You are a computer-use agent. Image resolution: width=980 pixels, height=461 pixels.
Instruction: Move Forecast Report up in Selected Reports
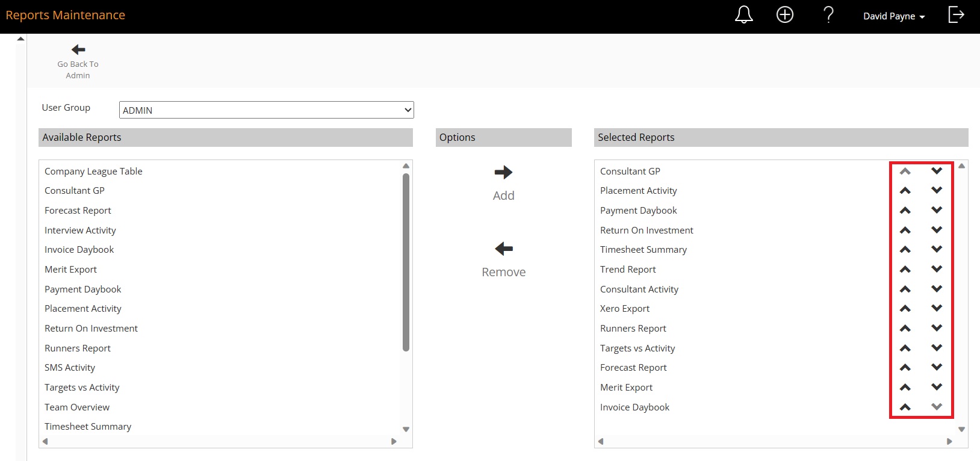coord(905,368)
